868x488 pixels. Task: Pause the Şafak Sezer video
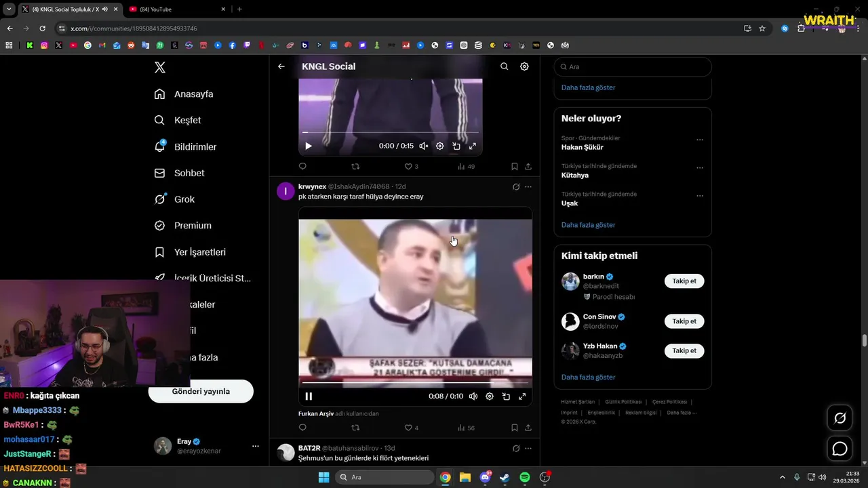click(309, 396)
